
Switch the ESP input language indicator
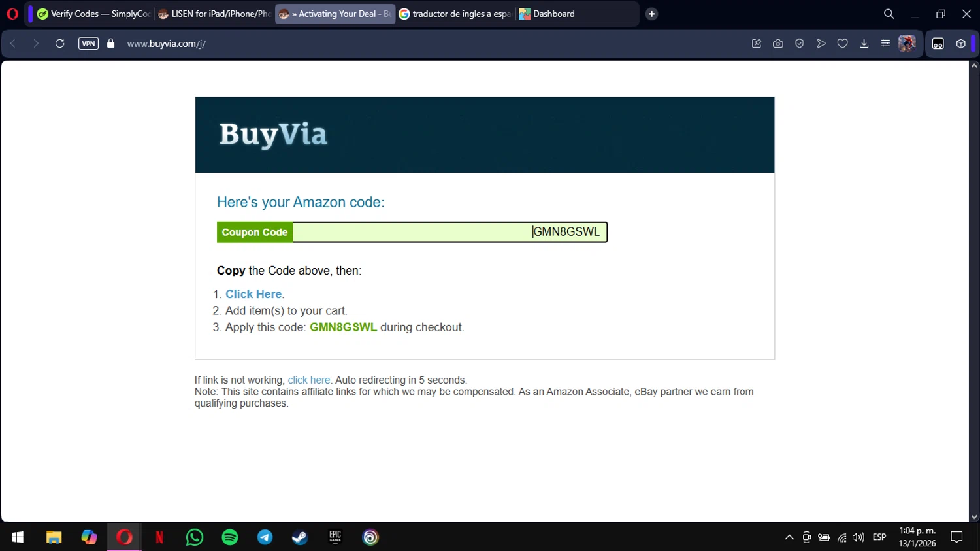point(879,537)
